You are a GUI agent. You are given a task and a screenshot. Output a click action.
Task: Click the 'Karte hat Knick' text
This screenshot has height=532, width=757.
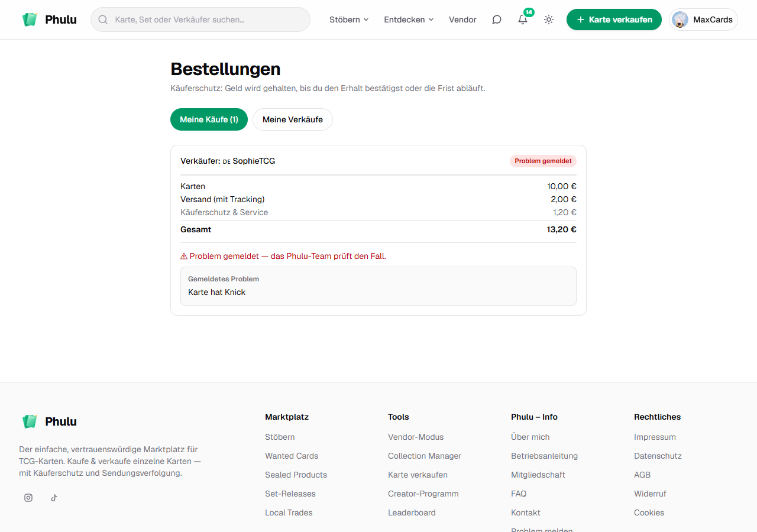pyautogui.click(x=216, y=292)
